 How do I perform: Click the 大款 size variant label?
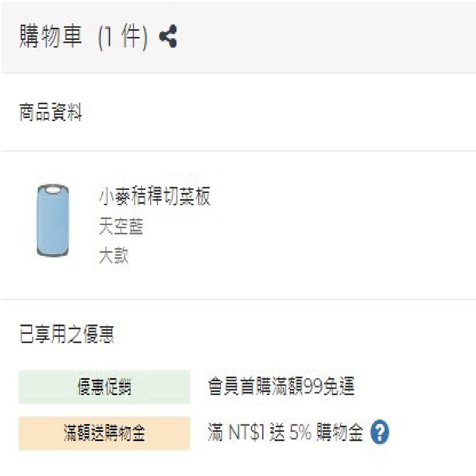point(113,256)
